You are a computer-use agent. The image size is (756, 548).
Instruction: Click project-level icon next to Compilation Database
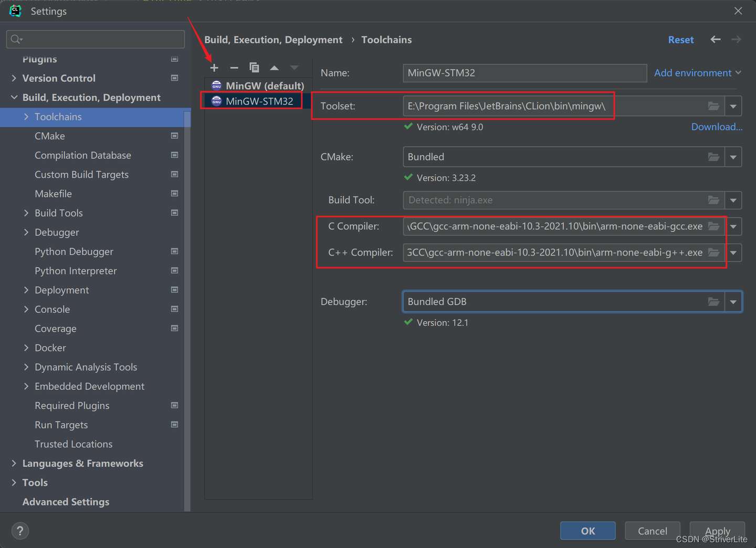coord(174,155)
